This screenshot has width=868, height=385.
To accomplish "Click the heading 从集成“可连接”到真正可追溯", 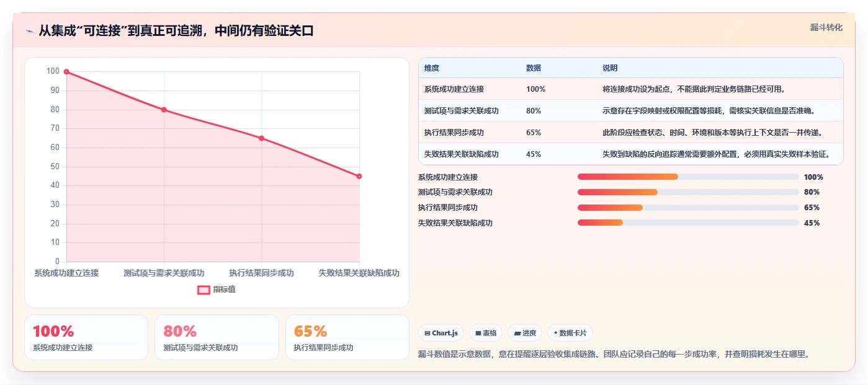I will click(176, 31).
